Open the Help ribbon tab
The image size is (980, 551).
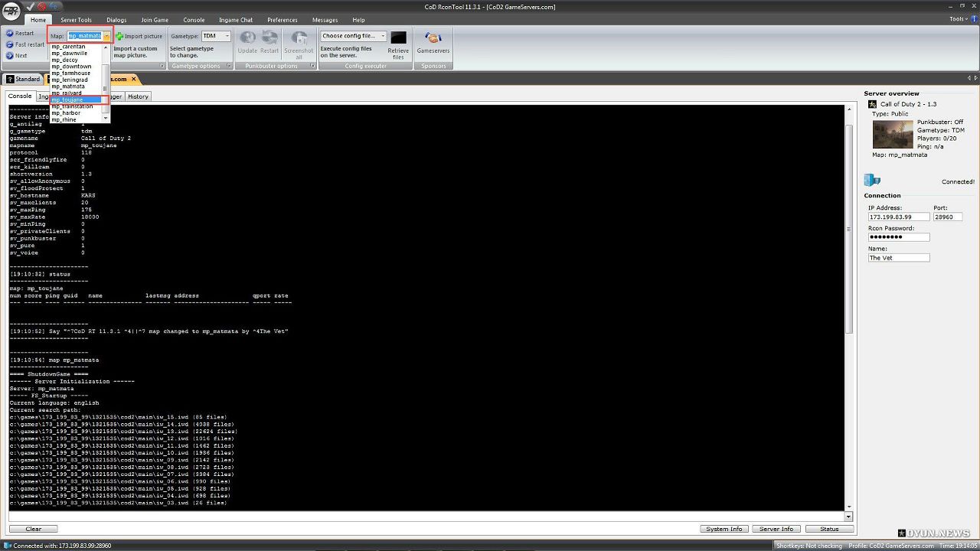click(358, 20)
